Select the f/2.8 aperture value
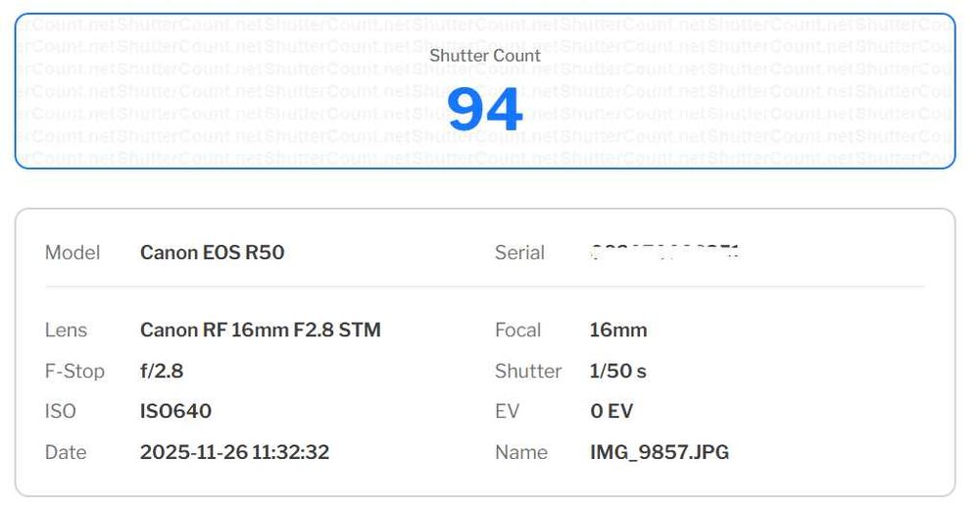980x507 pixels. (x=162, y=372)
